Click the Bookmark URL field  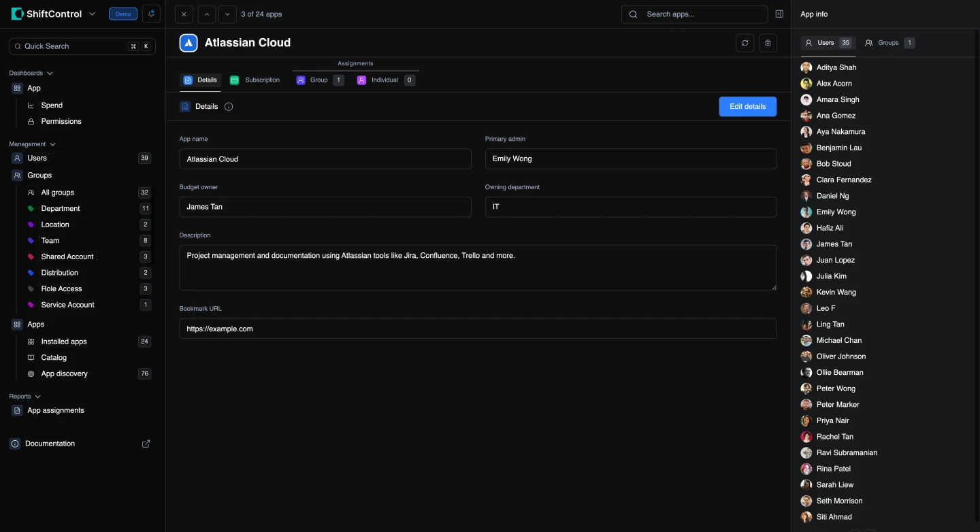pos(478,329)
